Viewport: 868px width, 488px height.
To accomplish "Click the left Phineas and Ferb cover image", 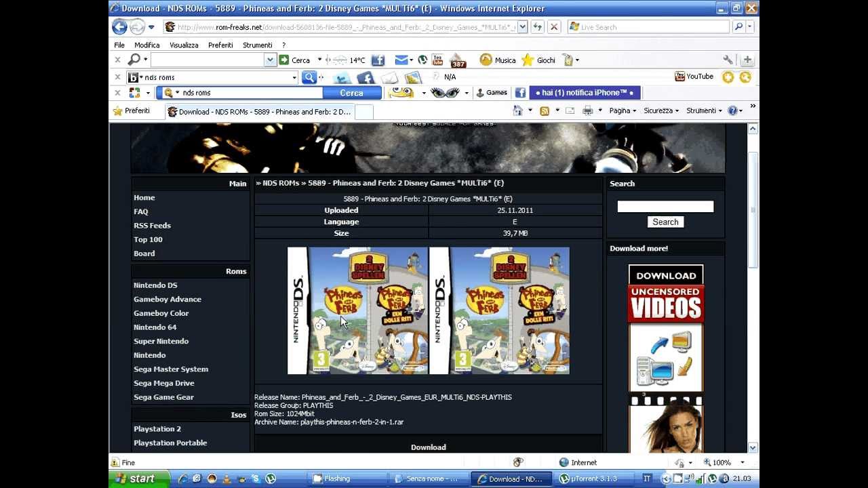I will click(357, 310).
